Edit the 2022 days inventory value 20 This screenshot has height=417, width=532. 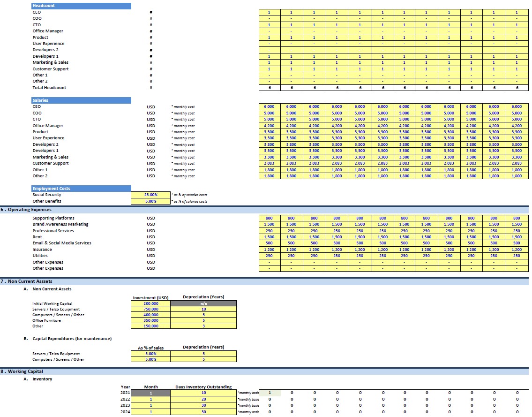(203, 399)
